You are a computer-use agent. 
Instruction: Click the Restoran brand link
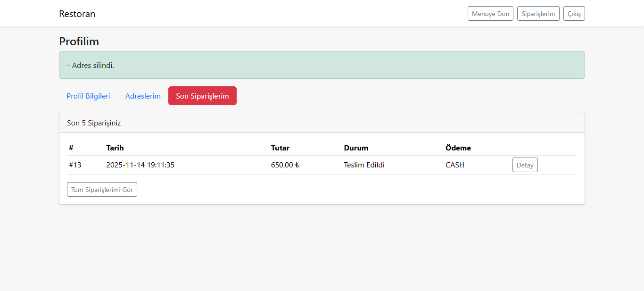[x=77, y=14]
